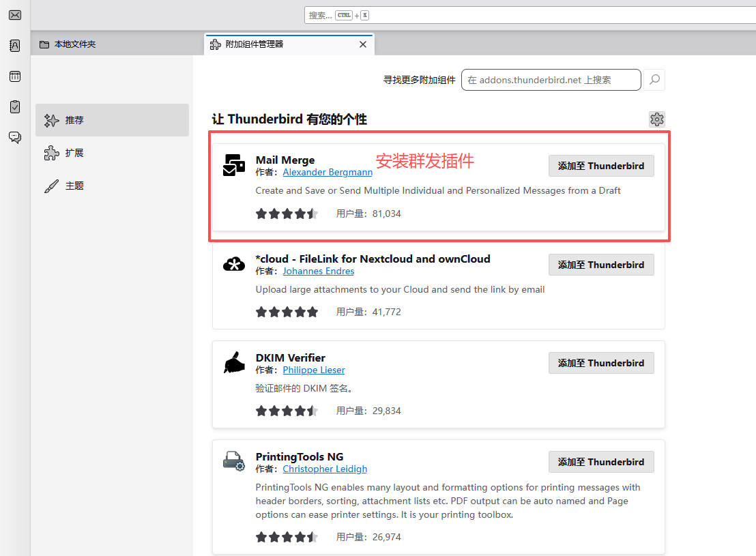Click the DKIM Verifier add-on icon

pyautogui.click(x=234, y=363)
